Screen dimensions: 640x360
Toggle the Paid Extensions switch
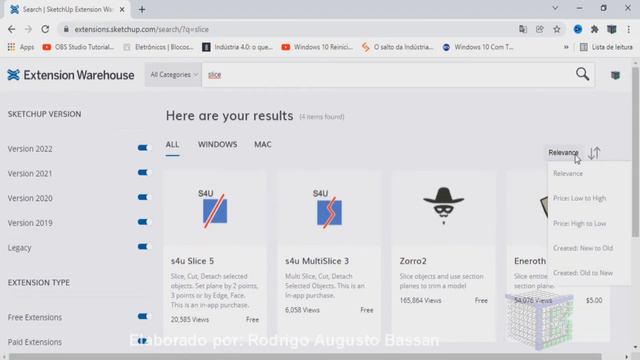[x=142, y=341]
